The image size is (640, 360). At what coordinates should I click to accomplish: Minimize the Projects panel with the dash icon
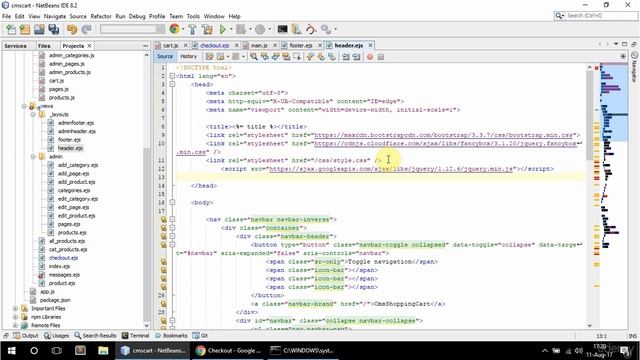point(146,46)
